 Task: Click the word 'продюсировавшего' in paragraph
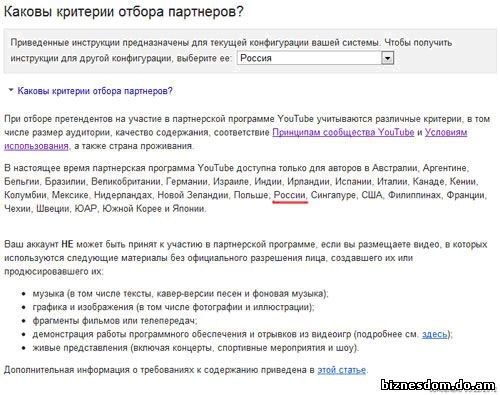coord(46,271)
